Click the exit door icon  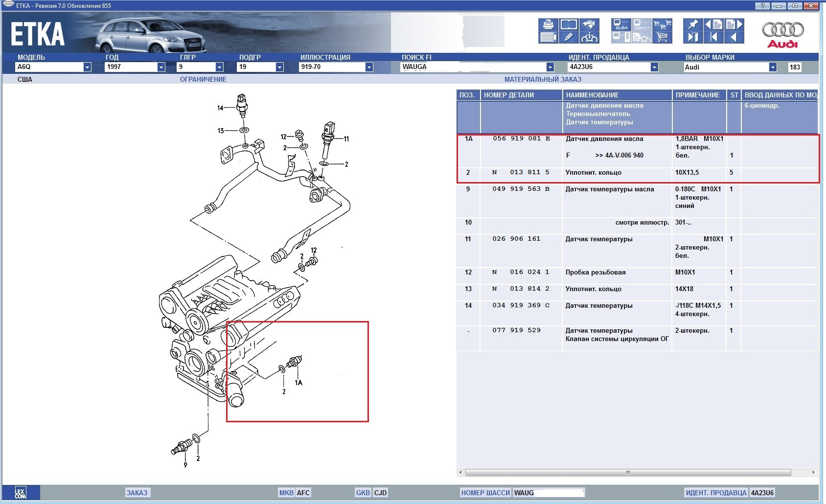[693, 37]
